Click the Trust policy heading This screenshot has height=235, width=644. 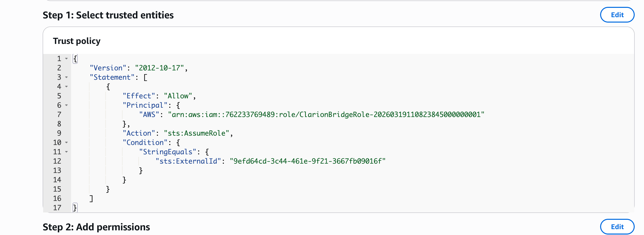click(77, 41)
